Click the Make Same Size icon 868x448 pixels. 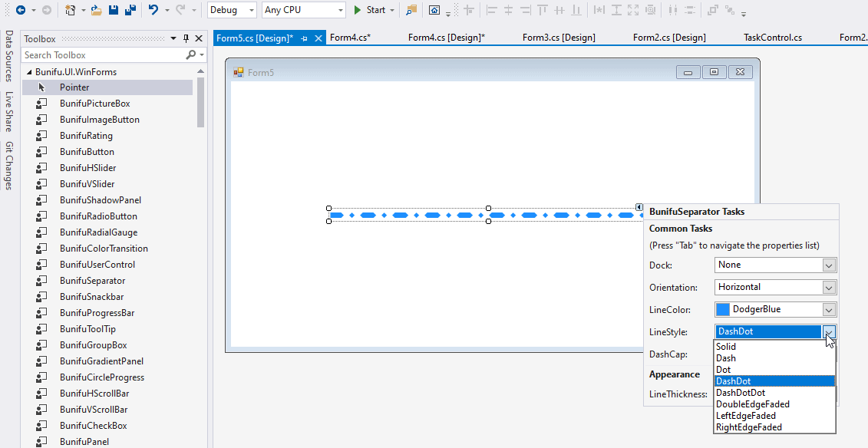click(633, 10)
